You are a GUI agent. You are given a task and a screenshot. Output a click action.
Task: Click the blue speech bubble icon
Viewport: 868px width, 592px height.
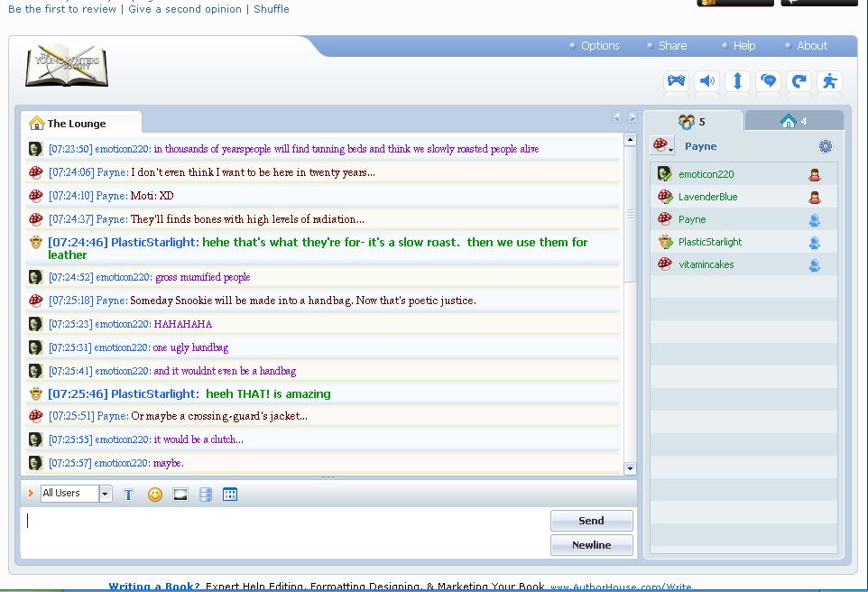click(769, 81)
